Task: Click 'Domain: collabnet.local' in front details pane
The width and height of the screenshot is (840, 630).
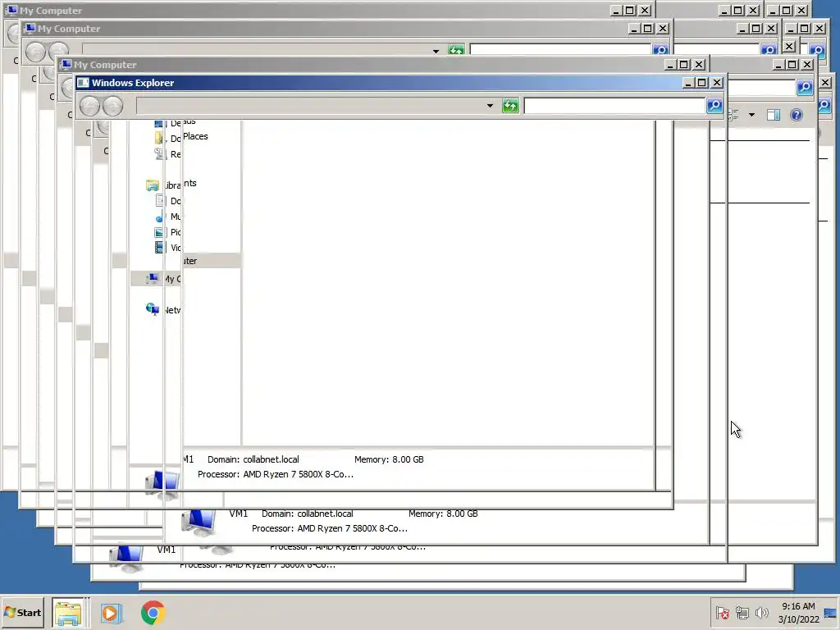Action: point(253,459)
